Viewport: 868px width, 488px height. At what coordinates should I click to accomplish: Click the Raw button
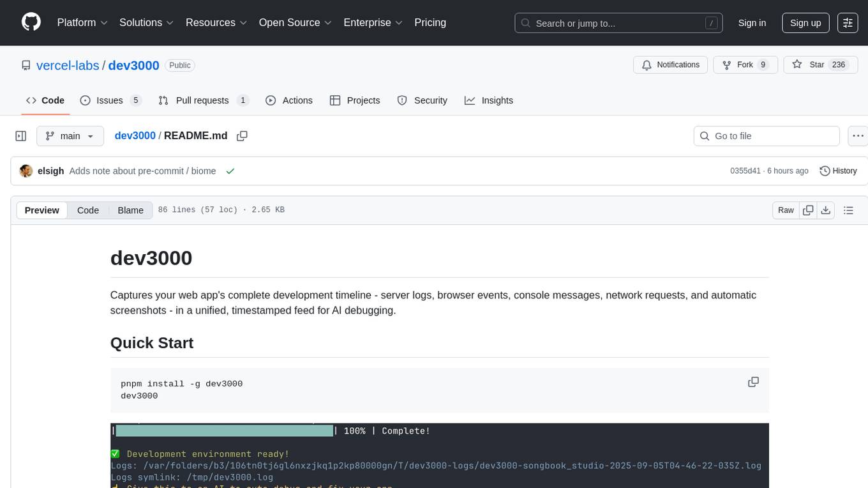tap(786, 210)
